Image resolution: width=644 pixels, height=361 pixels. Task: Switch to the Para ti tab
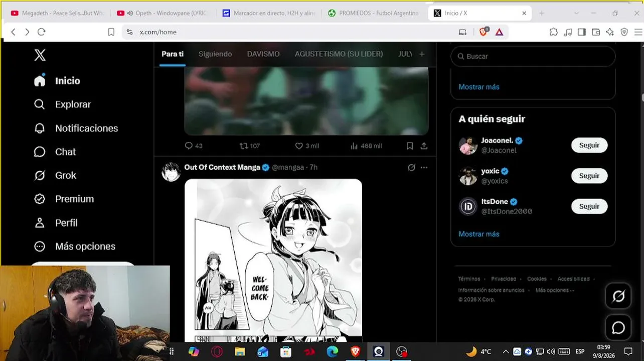[x=173, y=54]
